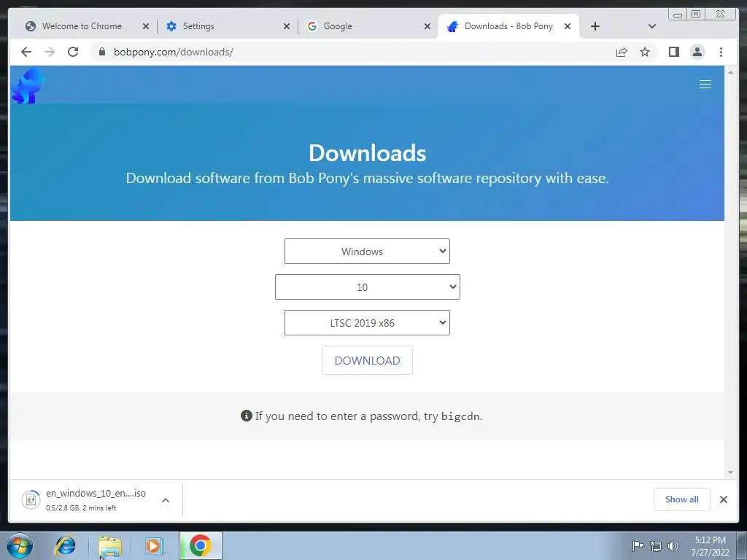Open the Chrome three-dot menu
Viewport: 747px width, 560px height.
pyautogui.click(x=721, y=52)
